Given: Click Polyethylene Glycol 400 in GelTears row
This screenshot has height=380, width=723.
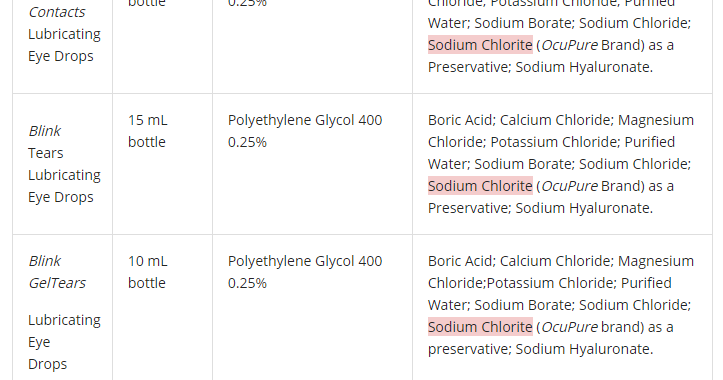Looking at the screenshot, I should [305, 261].
